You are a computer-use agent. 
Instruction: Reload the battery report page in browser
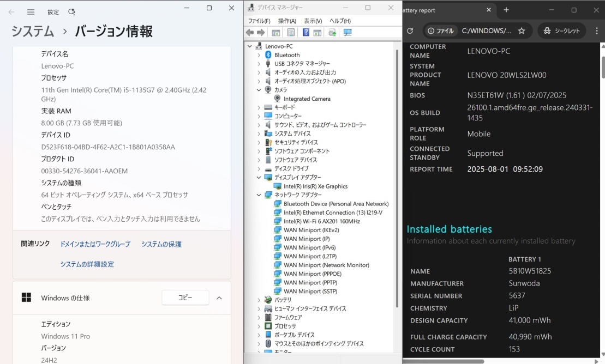pos(410,31)
